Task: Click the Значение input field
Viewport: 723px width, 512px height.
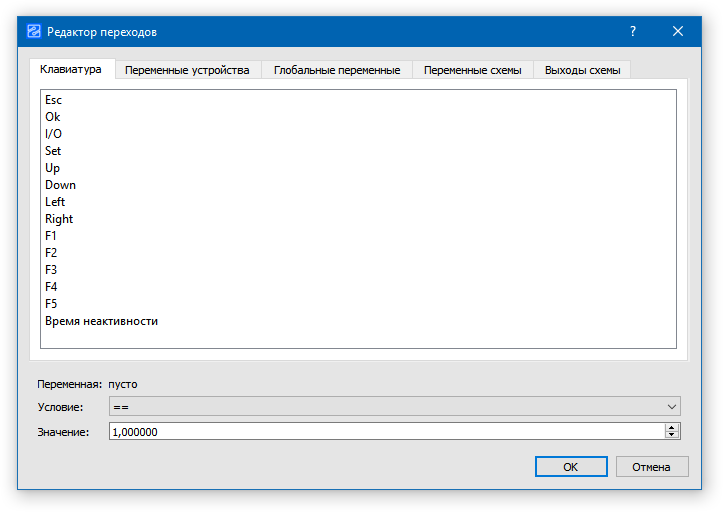Action: 385,432
